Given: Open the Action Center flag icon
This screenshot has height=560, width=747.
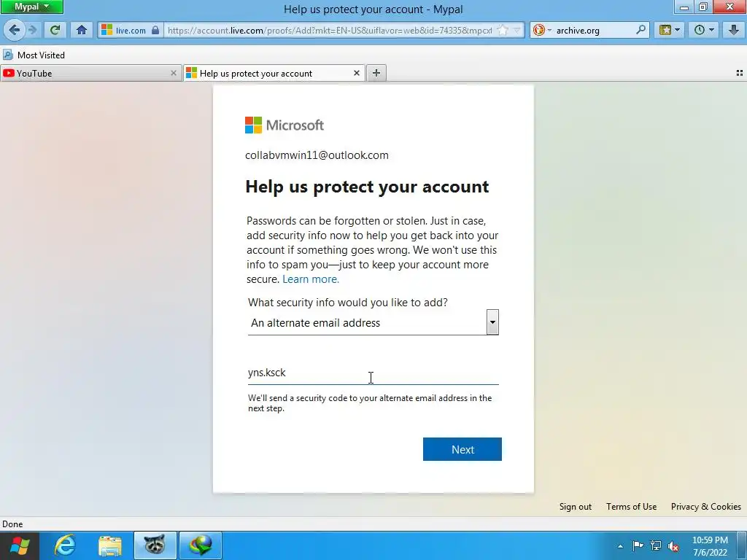Looking at the screenshot, I should (638, 546).
